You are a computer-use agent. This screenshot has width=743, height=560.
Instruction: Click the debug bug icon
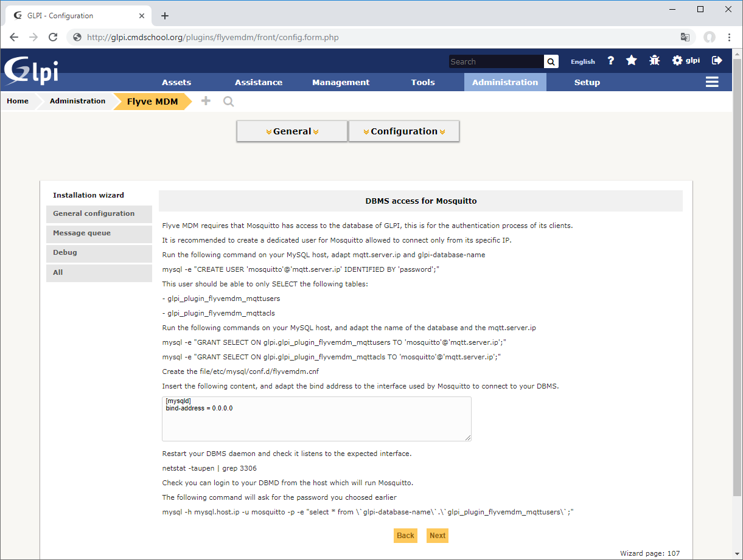coord(654,61)
